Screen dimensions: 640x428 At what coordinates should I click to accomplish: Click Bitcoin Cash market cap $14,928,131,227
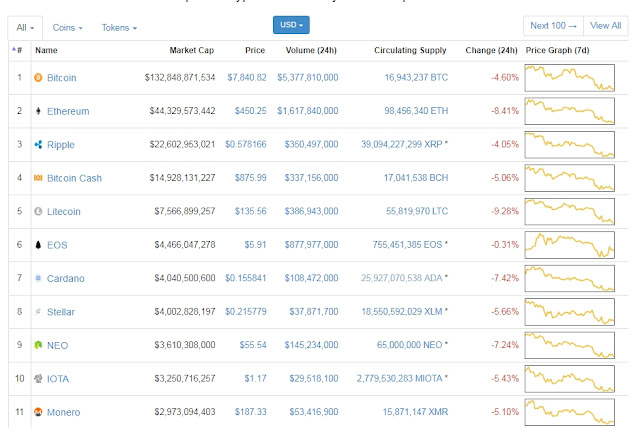pyautogui.click(x=182, y=178)
